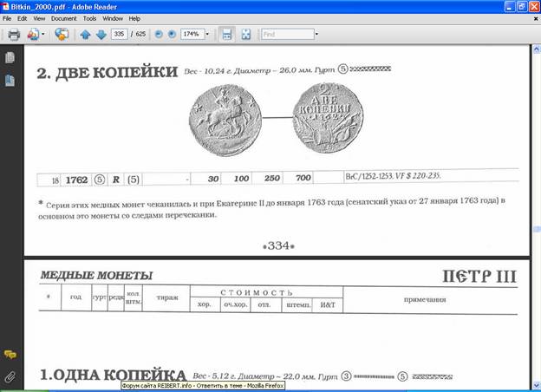Open the Tools menu
The image size is (541, 392).
89,18
